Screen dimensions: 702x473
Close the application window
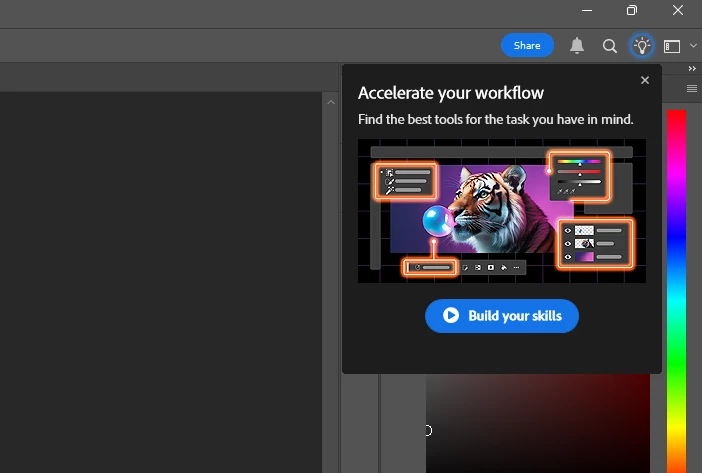click(678, 10)
